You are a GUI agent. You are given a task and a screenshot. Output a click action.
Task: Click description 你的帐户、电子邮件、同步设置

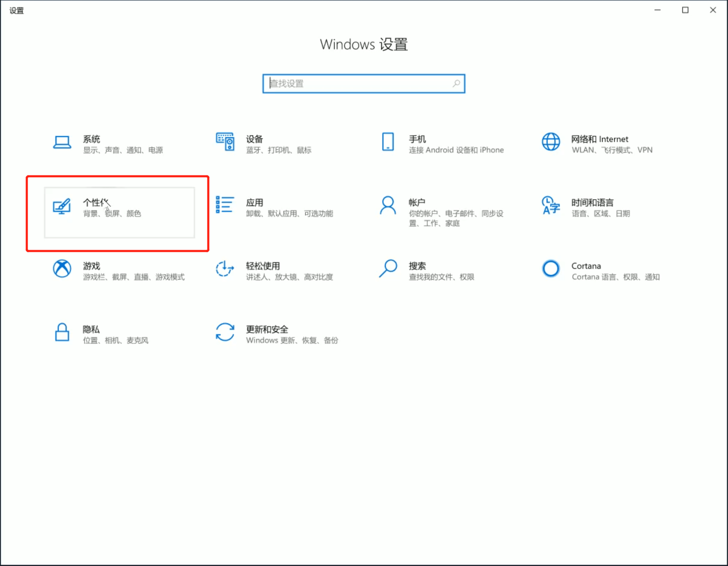[x=456, y=219]
